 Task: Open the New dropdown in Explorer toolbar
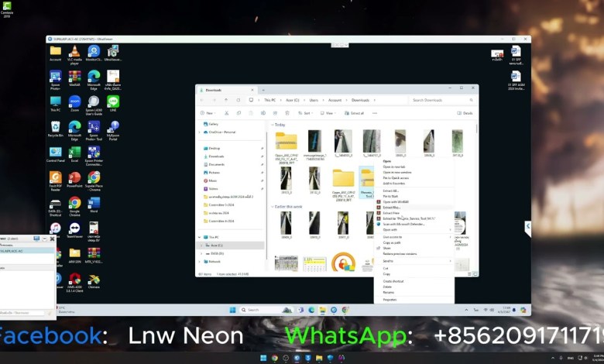coord(207,113)
